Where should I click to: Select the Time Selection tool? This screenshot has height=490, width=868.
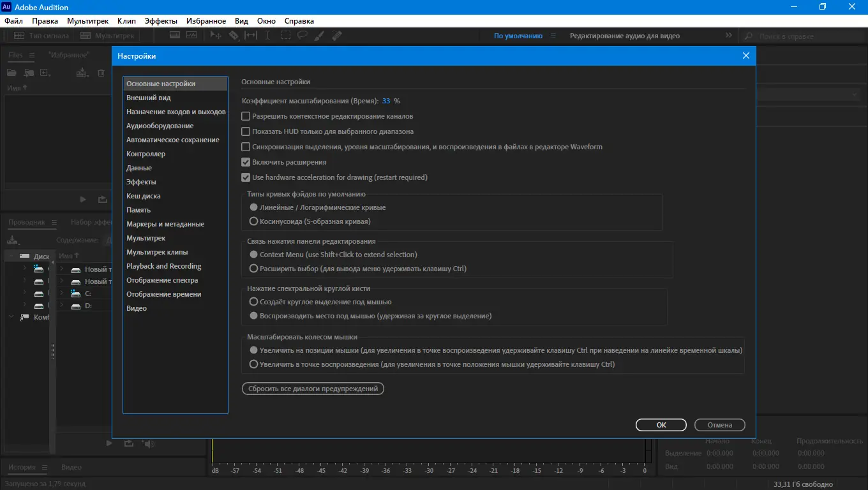[267, 36]
